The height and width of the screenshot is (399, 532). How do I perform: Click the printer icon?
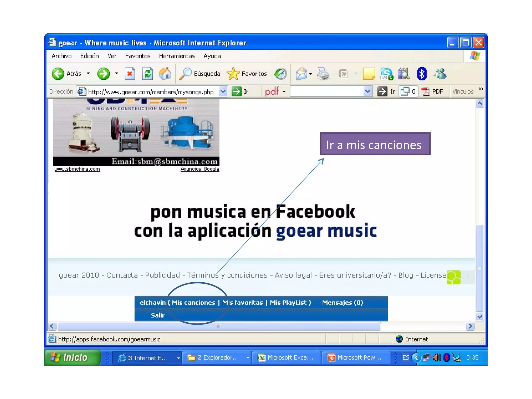[x=323, y=74]
